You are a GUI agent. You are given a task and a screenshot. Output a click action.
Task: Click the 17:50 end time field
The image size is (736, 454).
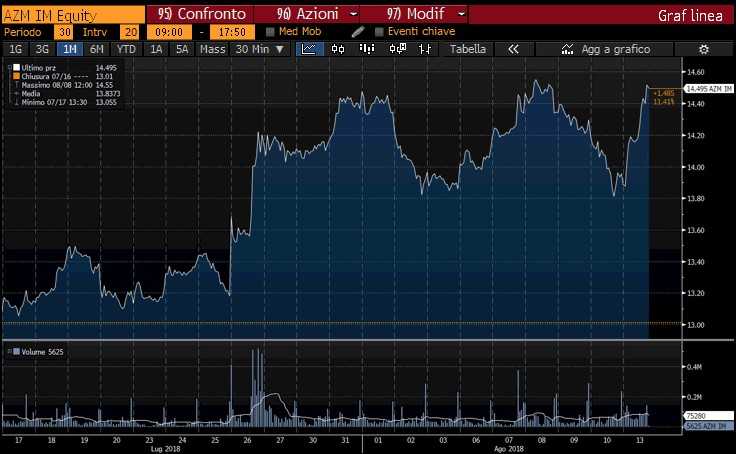point(232,32)
